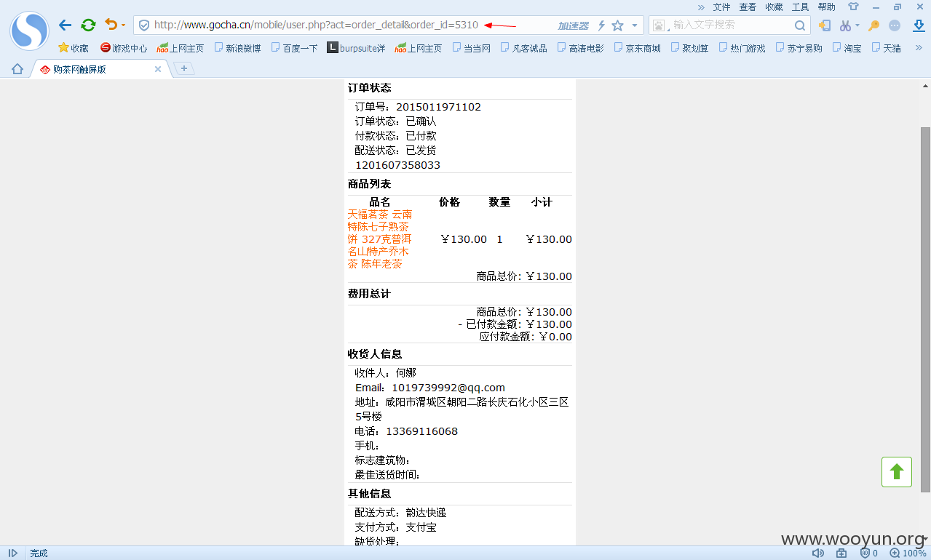The image size is (931, 560).
Task: Click the status bar toolbox icon
Action: pos(841,553)
